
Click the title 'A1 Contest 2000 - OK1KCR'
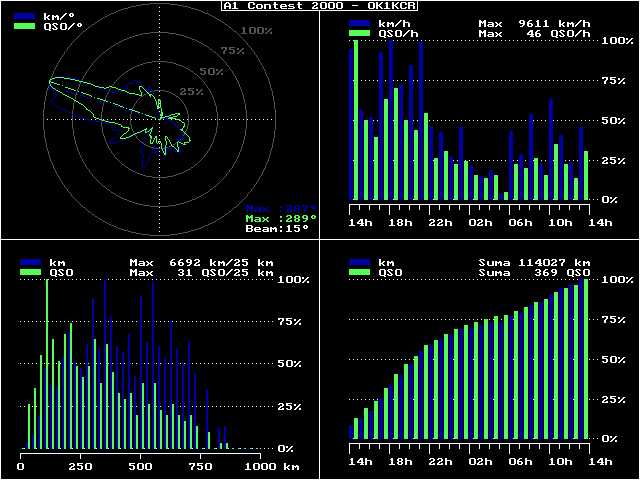[319, 6]
